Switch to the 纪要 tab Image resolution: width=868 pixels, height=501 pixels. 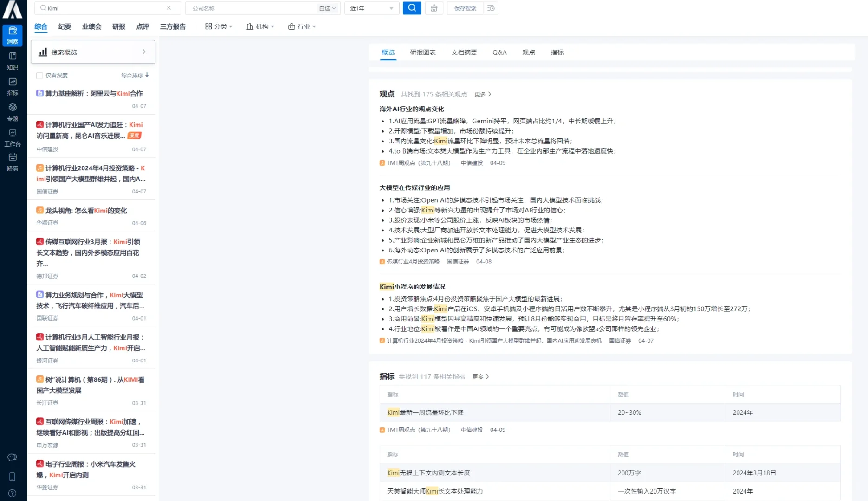pyautogui.click(x=65, y=26)
